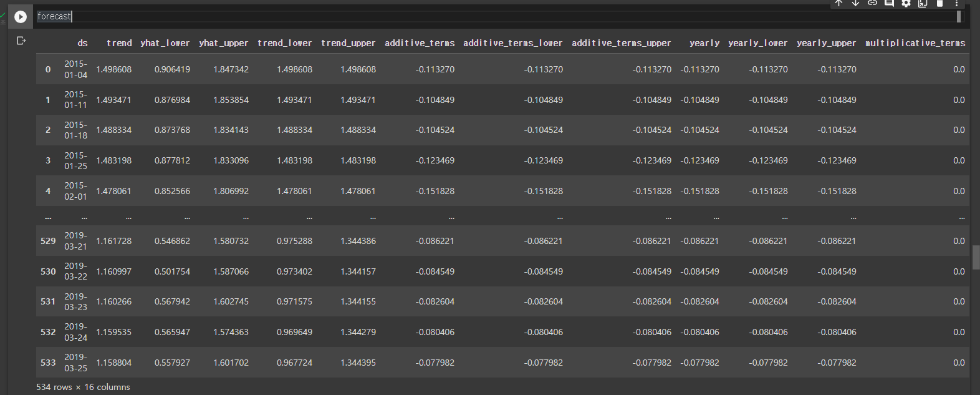The width and height of the screenshot is (980, 395).
Task: Select the yhat_upper column header
Action: tap(224, 43)
